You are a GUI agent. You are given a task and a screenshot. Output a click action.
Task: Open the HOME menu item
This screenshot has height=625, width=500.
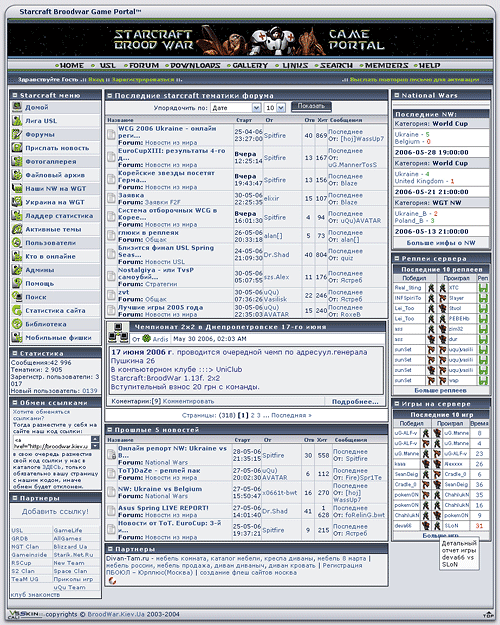coord(71,65)
